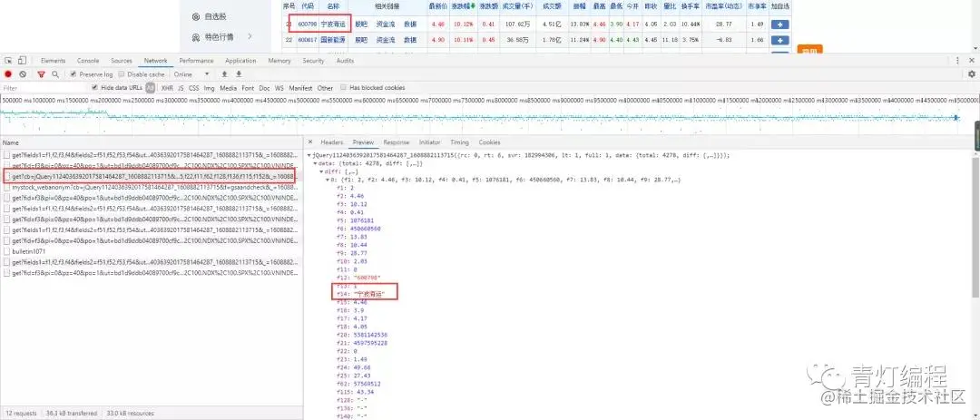The width and height of the screenshot is (980, 420).
Task: Select the get?cb=jQuery request row
Action: (x=152, y=176)
